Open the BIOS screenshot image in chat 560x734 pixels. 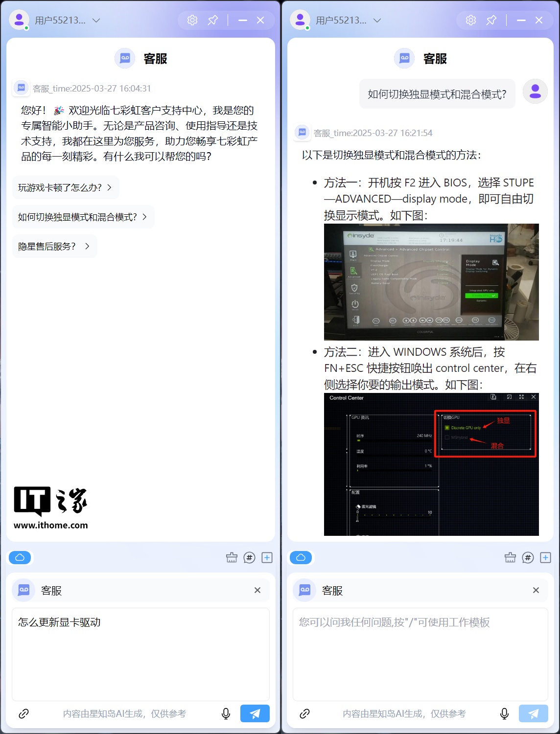[x=431, y=282]
